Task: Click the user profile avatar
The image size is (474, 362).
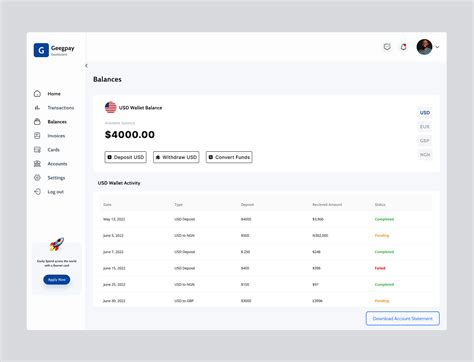Action: pyautogui.click(x=424, y=47)
